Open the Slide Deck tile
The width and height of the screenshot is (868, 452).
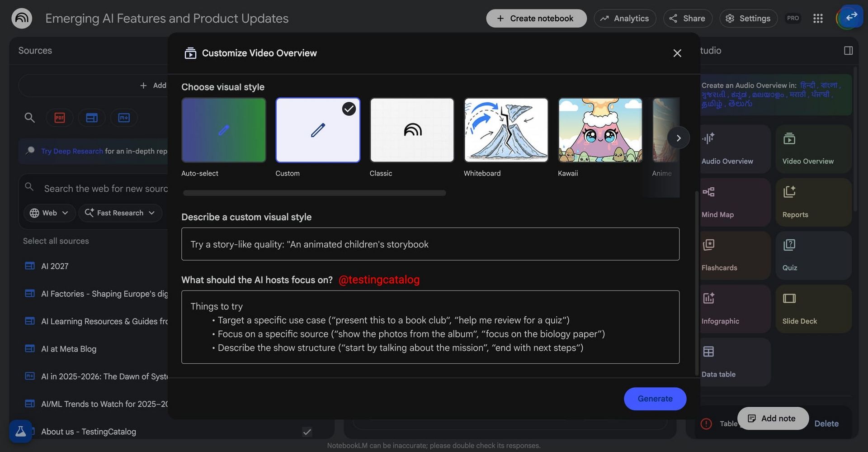[813, 309]
